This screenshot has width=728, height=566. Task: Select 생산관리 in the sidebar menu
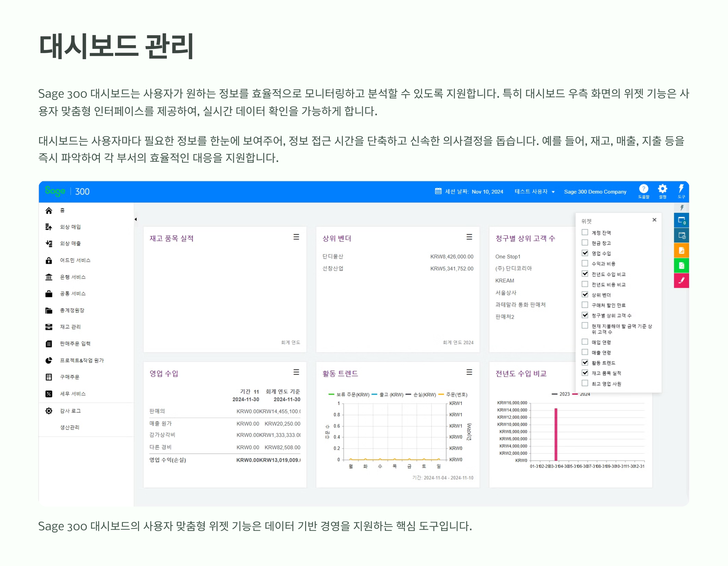coord(70,428)
